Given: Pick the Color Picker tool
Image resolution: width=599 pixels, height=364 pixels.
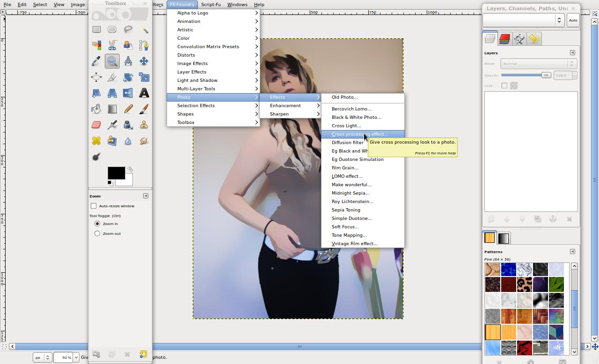Looking at the screenshot, I should 96,61.
